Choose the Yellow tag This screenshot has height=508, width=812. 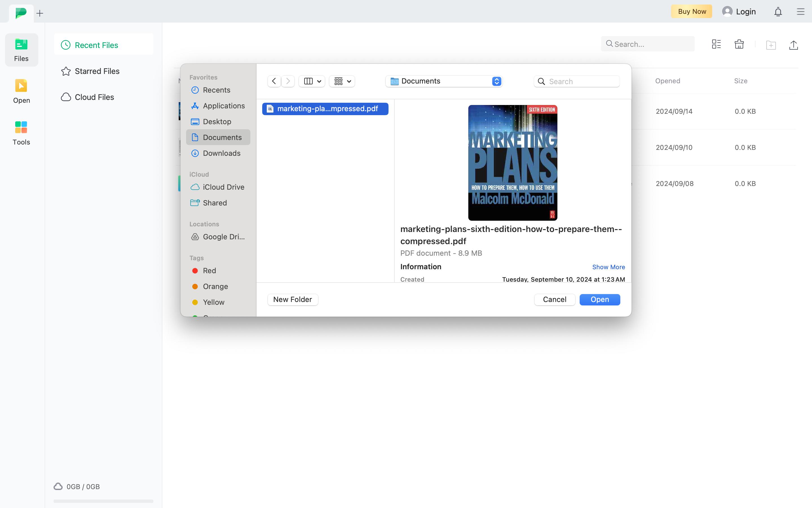pos(218,302)
